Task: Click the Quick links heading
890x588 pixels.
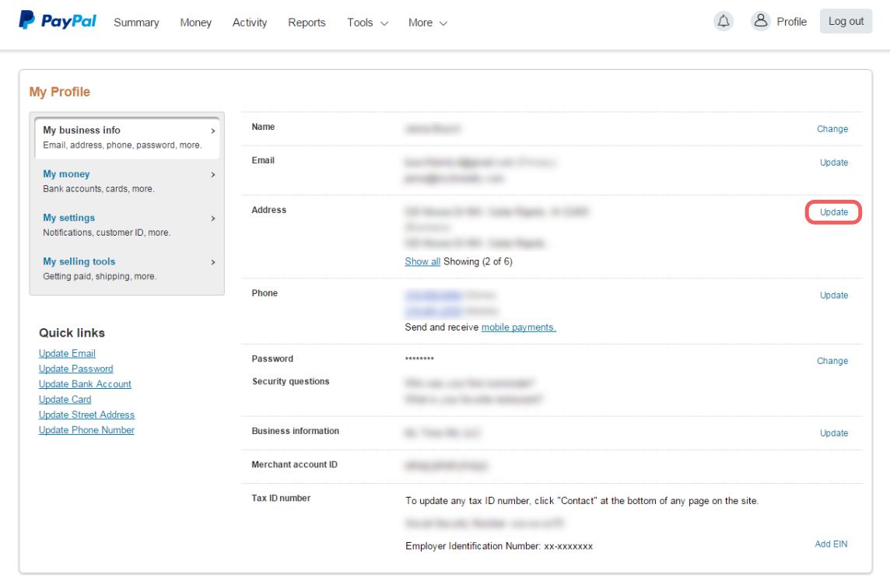Action: point(72,333)
